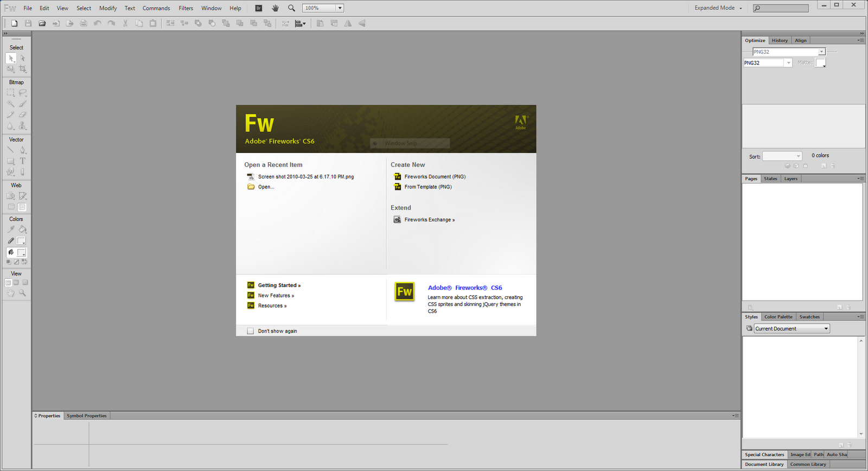The image size is (868, 471).
Task: Select the Zoom tool in Tools panel
Action: coord(22,293)
